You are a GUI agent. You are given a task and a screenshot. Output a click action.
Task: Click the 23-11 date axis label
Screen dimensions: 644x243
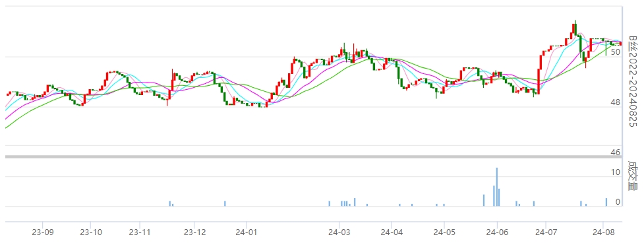140,232
